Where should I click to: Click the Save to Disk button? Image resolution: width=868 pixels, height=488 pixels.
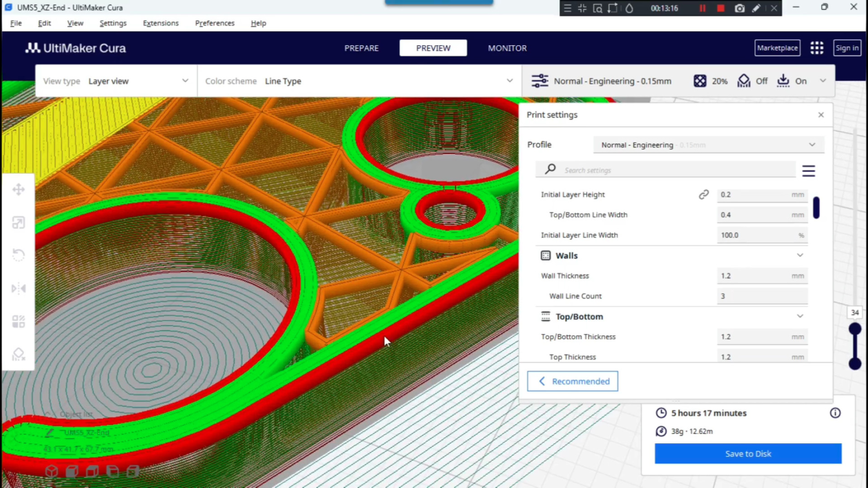pos(748,454)
